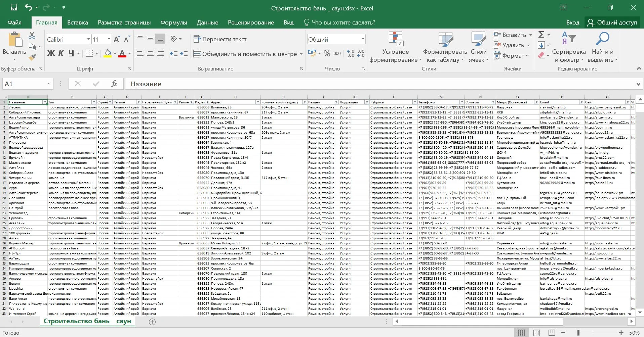Click Сортировка и фильтр button
This screenshot has height=337, width=644.
[569, 47]
